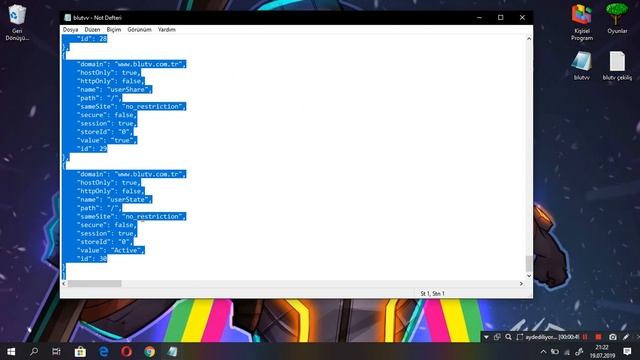Click the "St 1, Stn 1" status bar text
Image resolution: width=640 pixels, height=360 pixels.
[432, 293]
